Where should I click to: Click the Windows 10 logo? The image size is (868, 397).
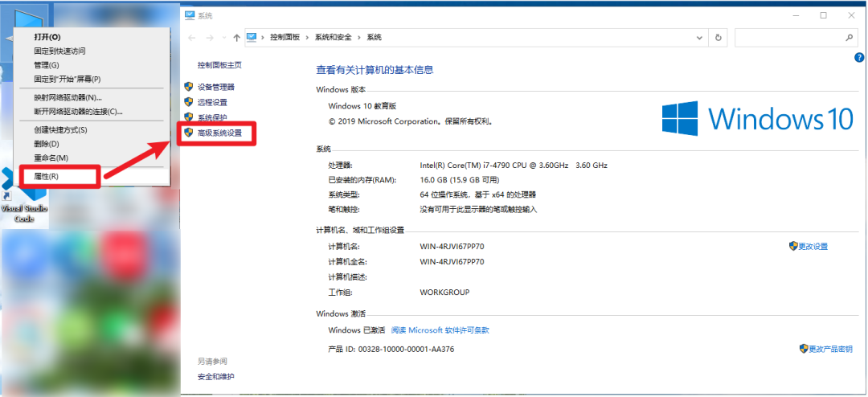(x=757, y=118)
